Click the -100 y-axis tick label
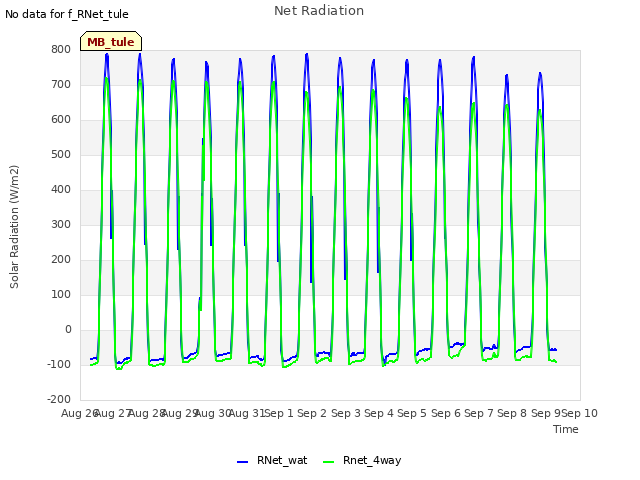The width and height of the screenshot is (640, 480). (59, 364)
